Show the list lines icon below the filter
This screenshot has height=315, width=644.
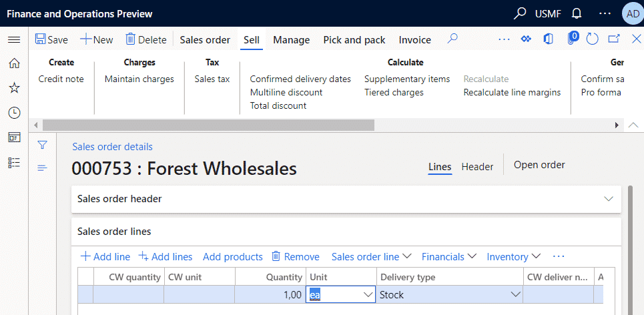pyautogui.click(x=42, y=168)
